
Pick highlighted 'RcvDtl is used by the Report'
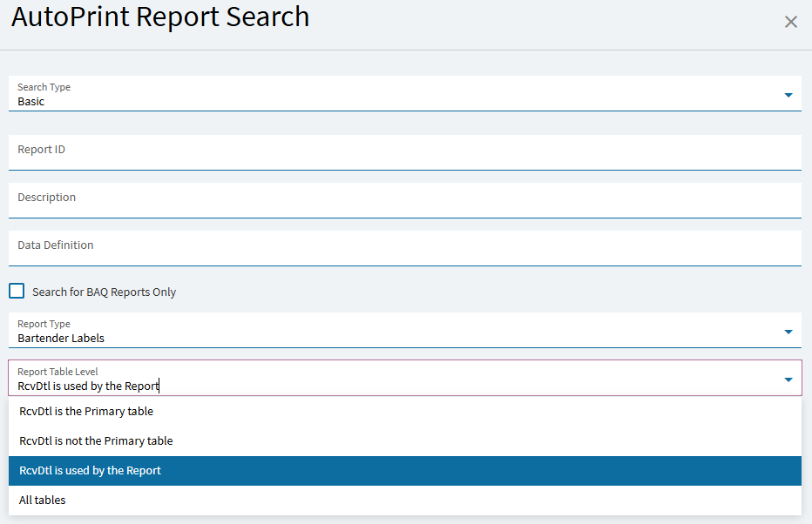91,470
